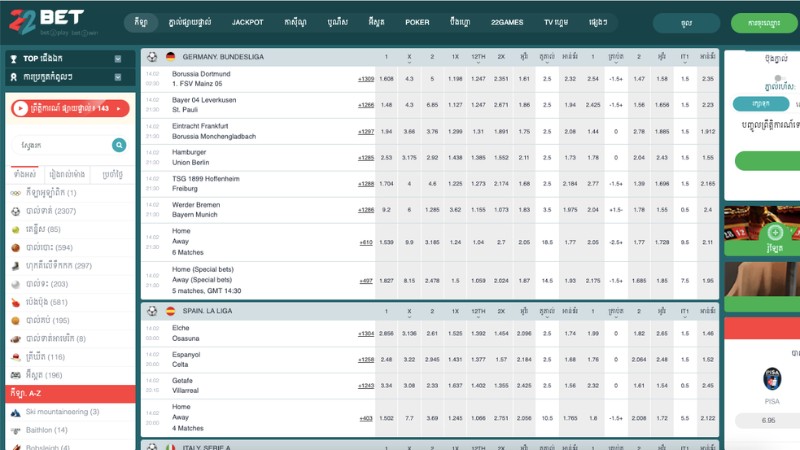The height and width of the screenshot is (450, 800).
Task: Click the Germany flag next to Bundesliga
Action: 170,58
